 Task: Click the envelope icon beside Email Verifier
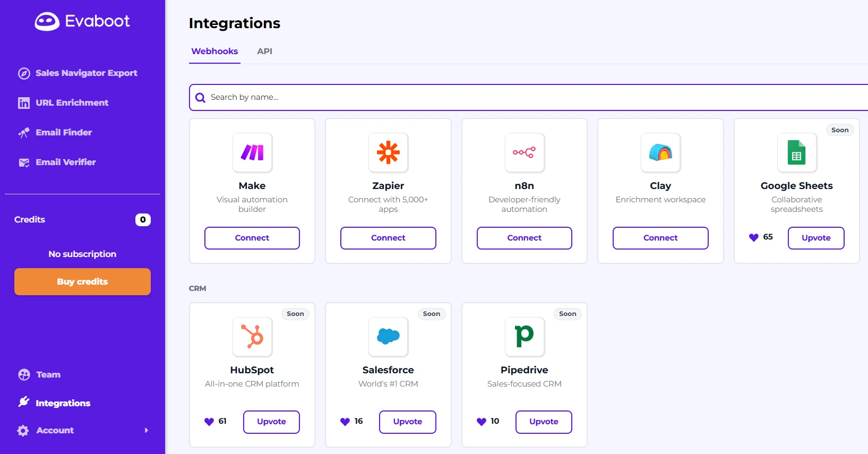click(24, 162)
